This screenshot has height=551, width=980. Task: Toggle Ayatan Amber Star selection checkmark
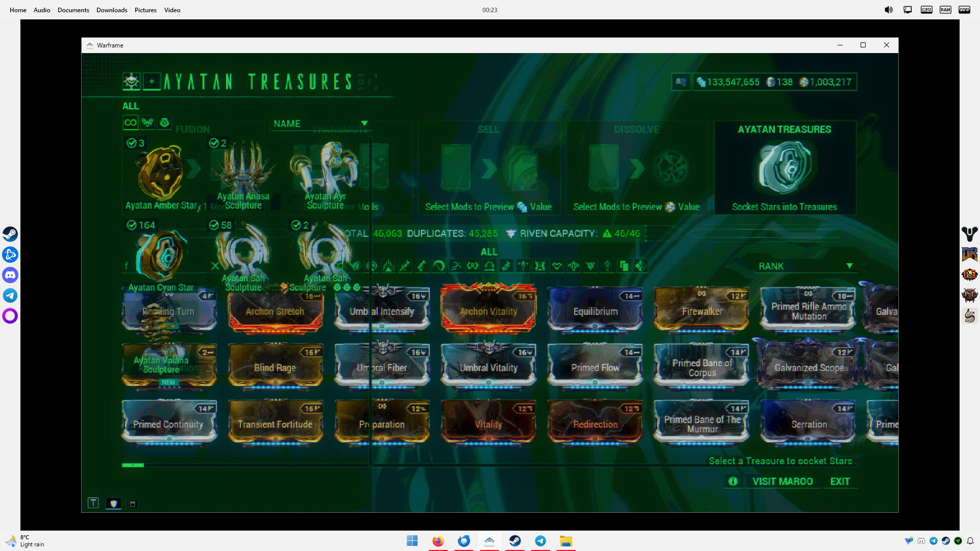tap(132, 143)
